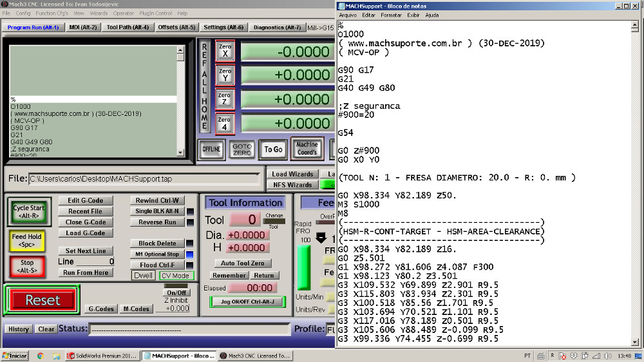Click the Load G-Code button
644x362 pixels.
[85, 233]
